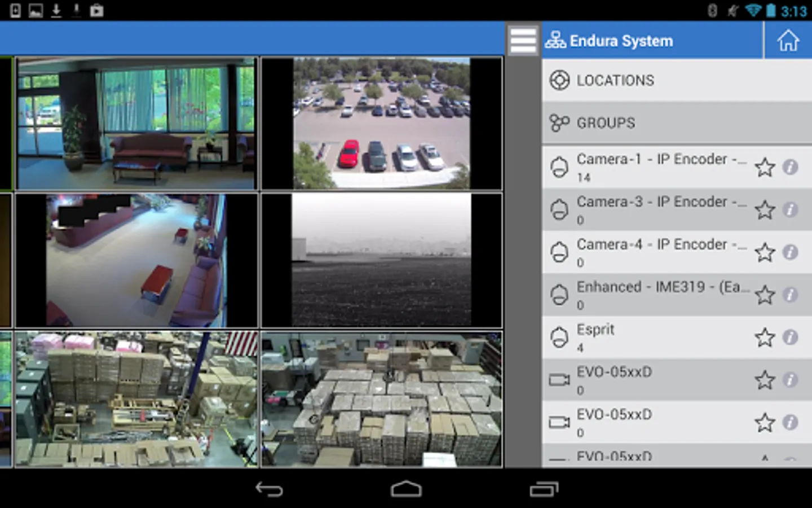Select Camera-4 - IP Encoder entry
This screenshot has height=508, width=812.
point(677,252)
